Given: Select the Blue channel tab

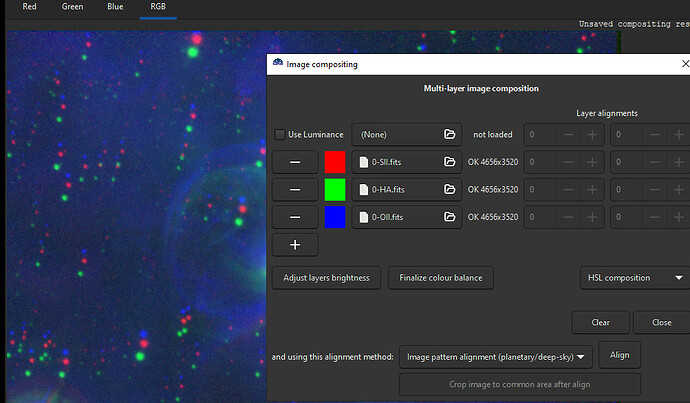Looking at the screenshot, I should [x=117, y=8].
